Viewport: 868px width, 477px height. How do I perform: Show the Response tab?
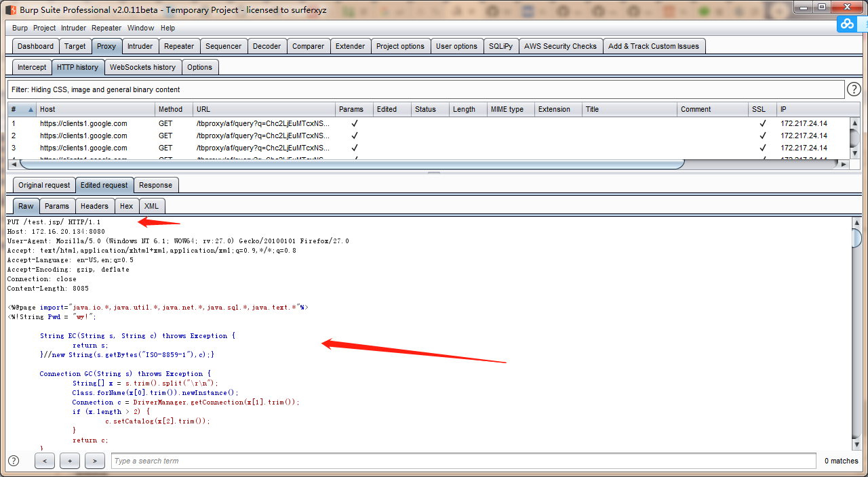[156, 185]
